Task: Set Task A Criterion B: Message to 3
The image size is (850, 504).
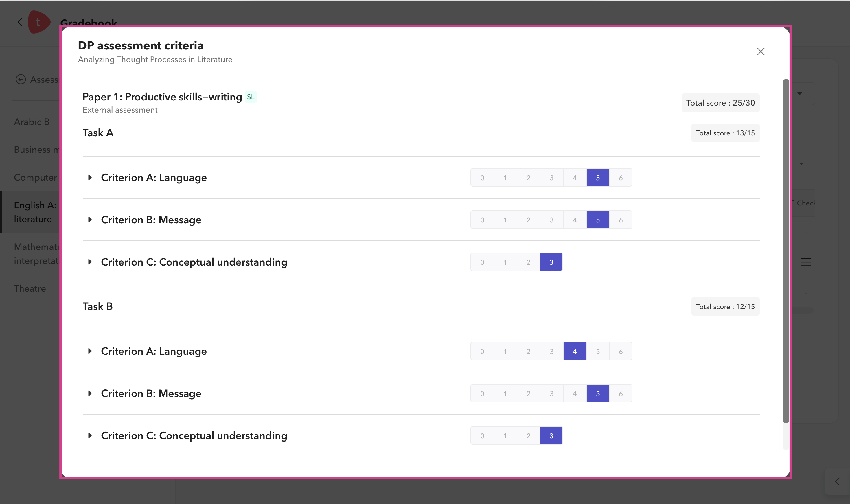Action: coord(551,220)
